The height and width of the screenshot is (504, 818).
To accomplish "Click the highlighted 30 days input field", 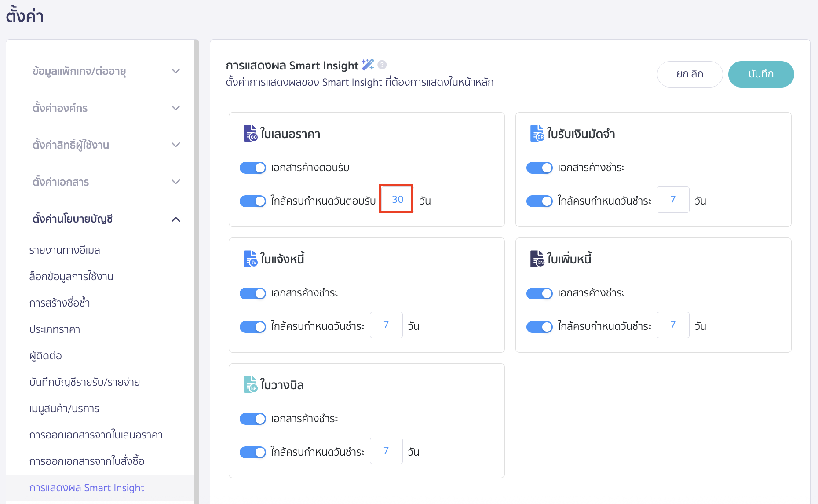I will point(396,199).
